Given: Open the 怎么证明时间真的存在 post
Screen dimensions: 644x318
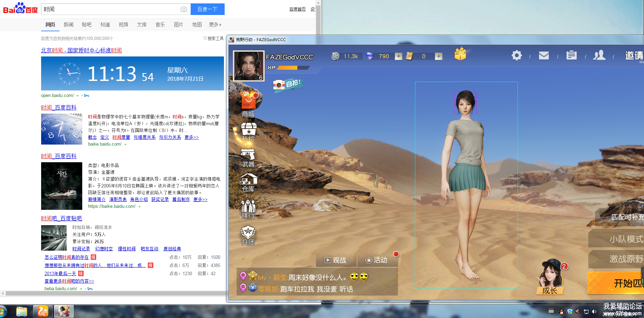Looking at the screenshot, I should pyautogui.click(x=67, y=257).
